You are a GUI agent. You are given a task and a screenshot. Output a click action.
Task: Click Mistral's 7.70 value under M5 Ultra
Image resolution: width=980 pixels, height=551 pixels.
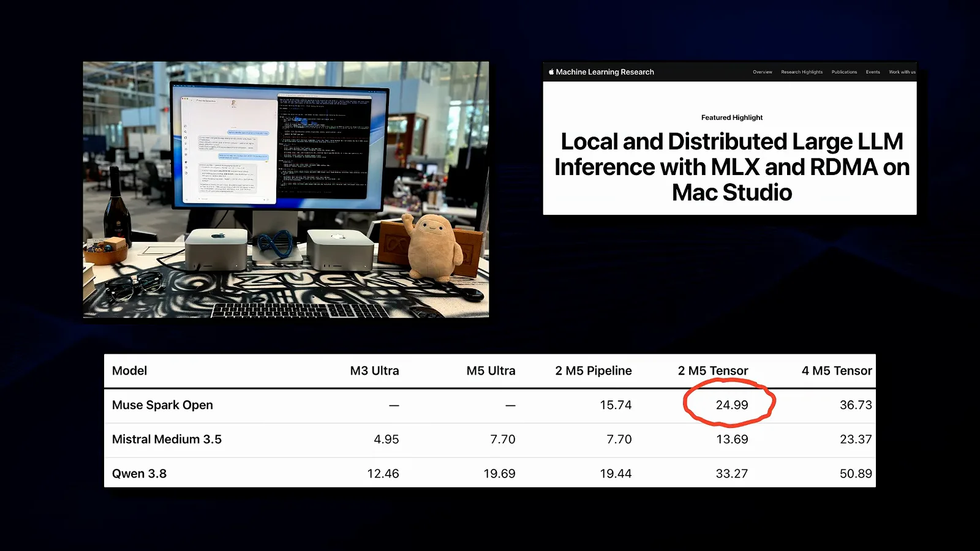pos(502,440)
